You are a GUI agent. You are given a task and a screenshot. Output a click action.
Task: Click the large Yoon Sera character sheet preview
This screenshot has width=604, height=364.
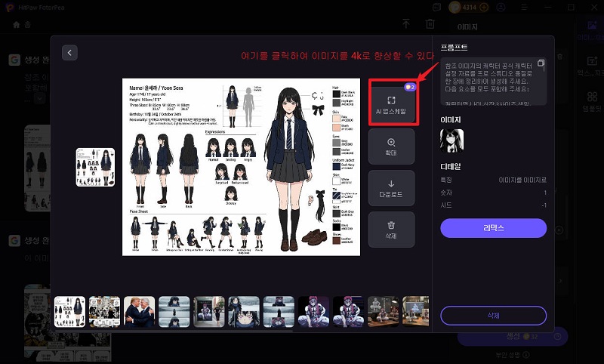tap(241, 167)
